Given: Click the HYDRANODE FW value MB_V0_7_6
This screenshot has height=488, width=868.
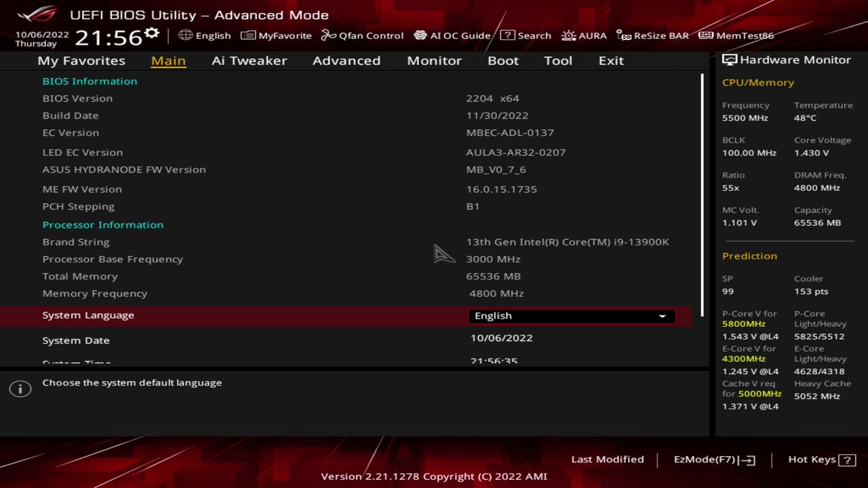Looking at the screenshot, I should (496, 169).
